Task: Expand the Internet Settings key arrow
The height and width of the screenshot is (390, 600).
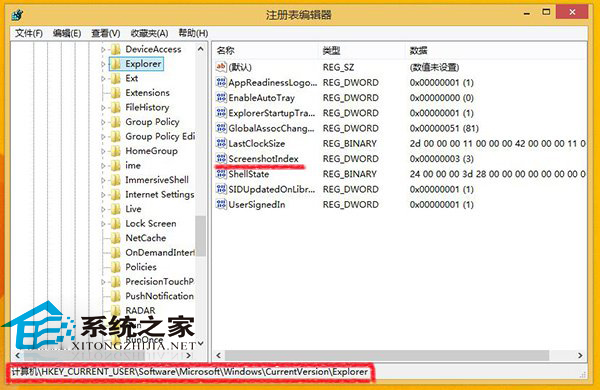Action: [x=103, y=195]
